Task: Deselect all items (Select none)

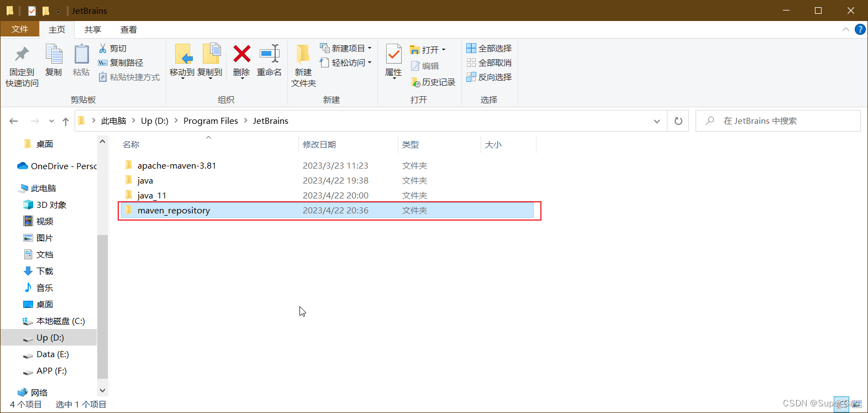Action: pyautogui.click(x=490, y=63)
